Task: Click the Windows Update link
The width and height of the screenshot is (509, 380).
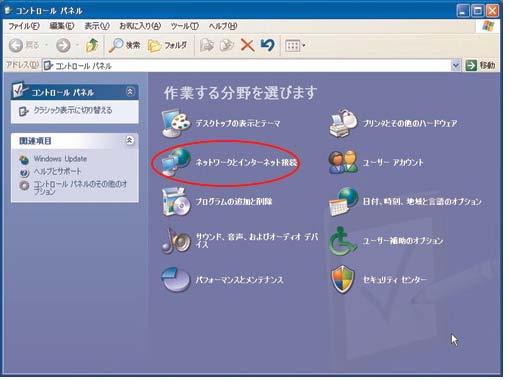Action: [60, 159]
